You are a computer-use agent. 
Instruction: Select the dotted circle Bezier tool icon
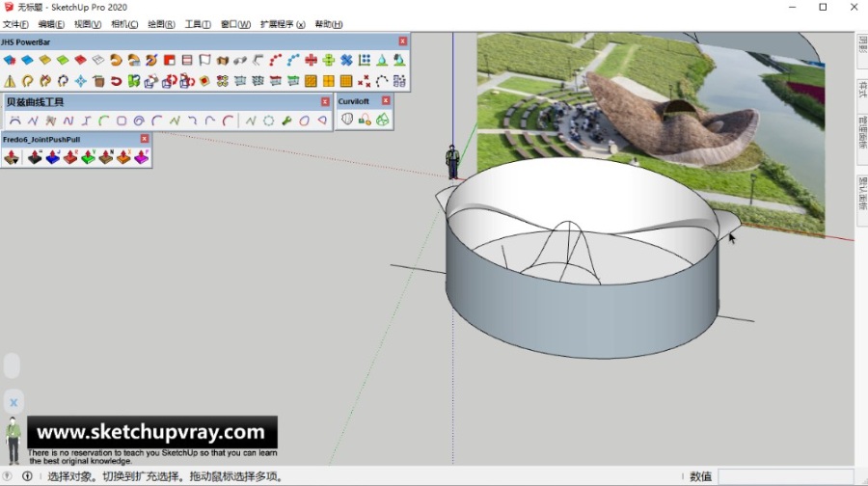[x=268, y=121]
